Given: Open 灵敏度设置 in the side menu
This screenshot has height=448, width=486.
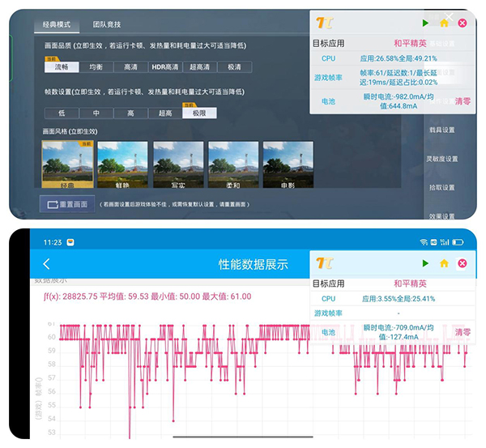Looking at the screenshot, I should 442,159.
